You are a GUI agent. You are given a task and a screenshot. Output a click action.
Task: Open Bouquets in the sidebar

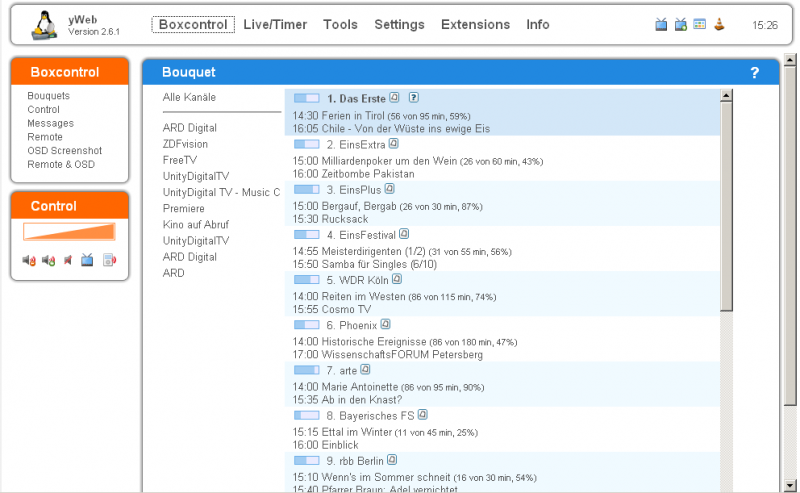48,96
